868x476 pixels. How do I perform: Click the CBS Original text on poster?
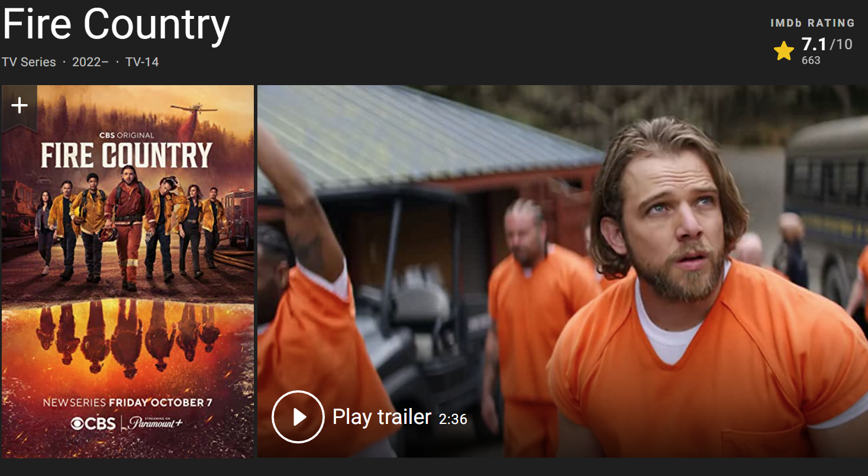tap(127, 135)
